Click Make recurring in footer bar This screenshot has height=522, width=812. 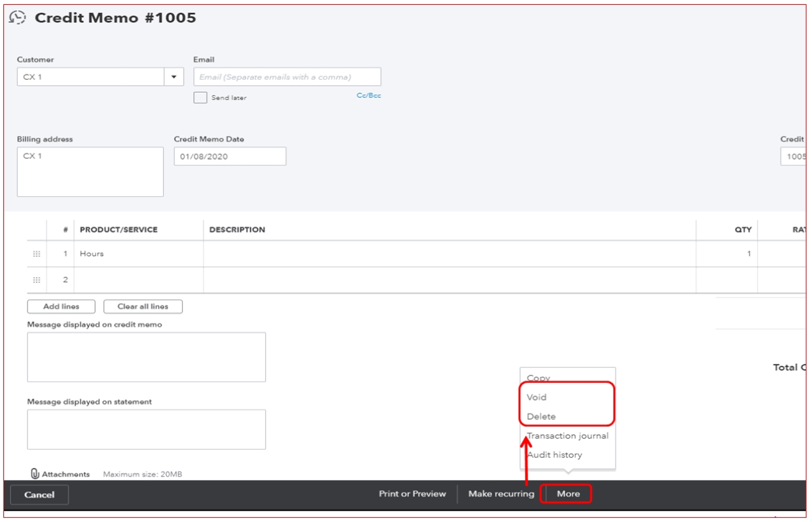tap(501, 494)
